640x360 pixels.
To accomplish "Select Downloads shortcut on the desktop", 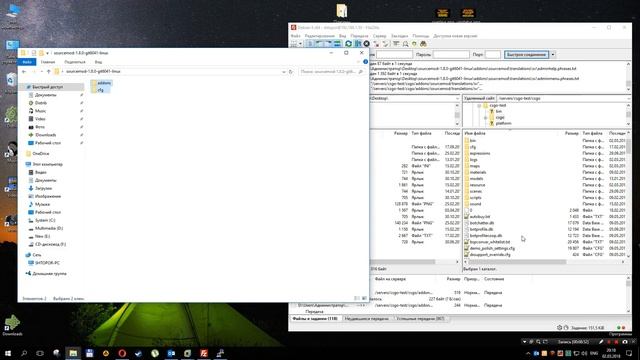I will pyautogui.click(x=12, y=325).
